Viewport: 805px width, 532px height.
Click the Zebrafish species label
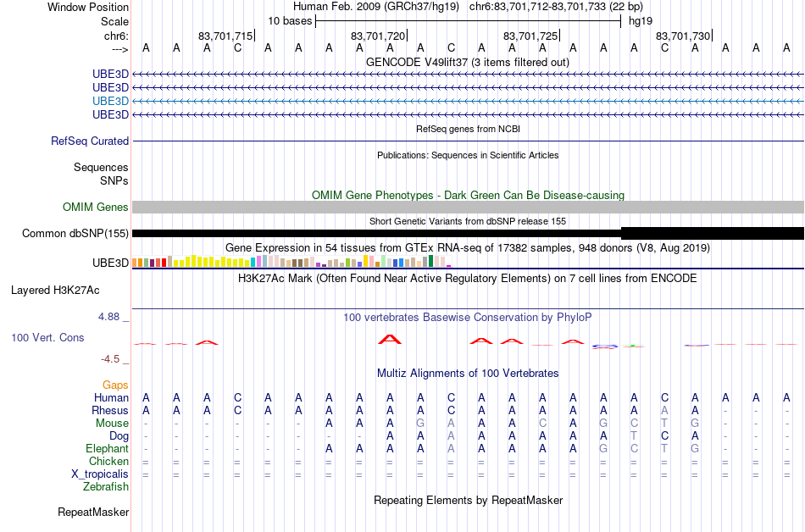click(x=106, y=487)
